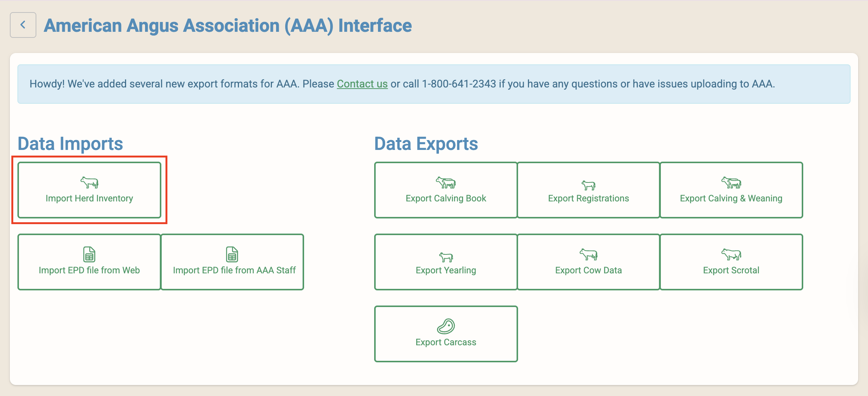
Task: Click the American Angus Association (AAA) Interface title
Action: click(228, 26)
